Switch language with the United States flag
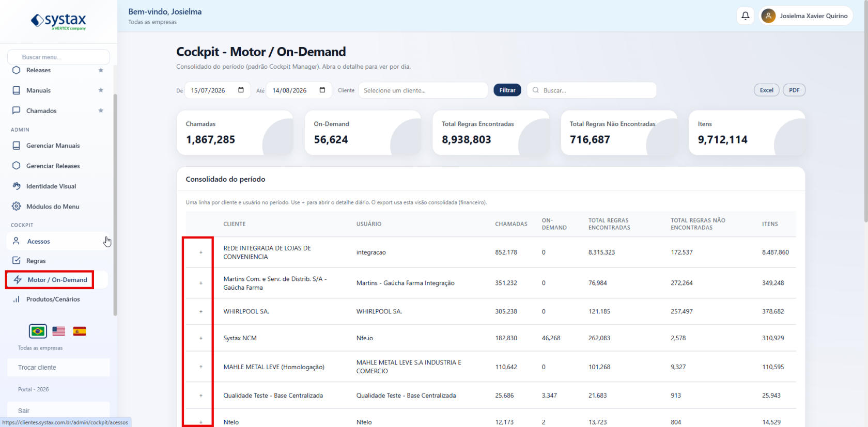Viewport: 868px width, 427px height. [59, 331]
